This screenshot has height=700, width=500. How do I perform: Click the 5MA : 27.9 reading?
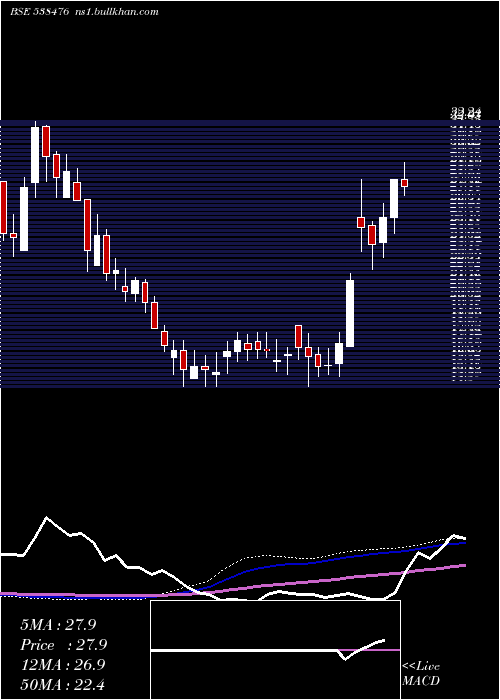58,625
